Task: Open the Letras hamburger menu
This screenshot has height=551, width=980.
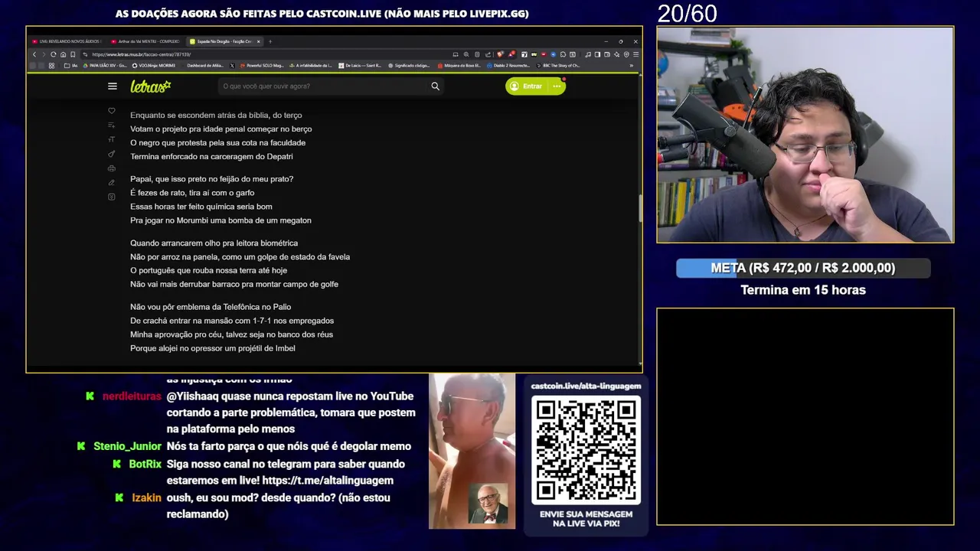Action: tap(113, 86)
